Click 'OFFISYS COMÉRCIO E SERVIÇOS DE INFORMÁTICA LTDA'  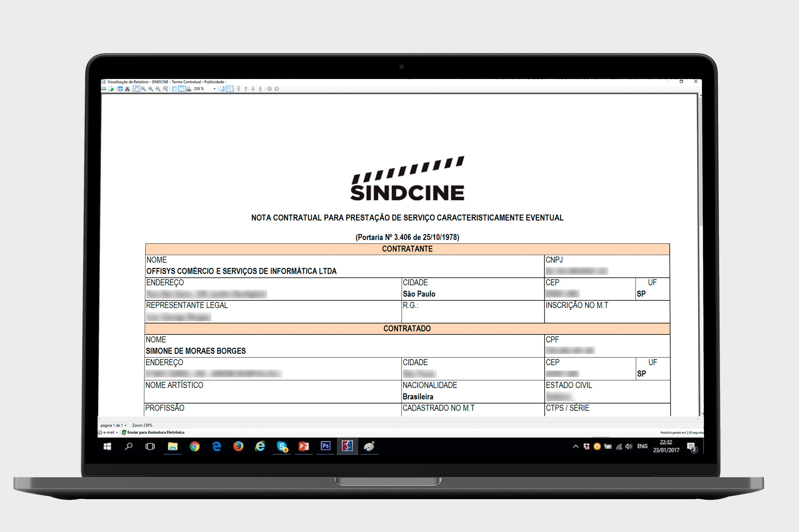(x=241, y=271)
